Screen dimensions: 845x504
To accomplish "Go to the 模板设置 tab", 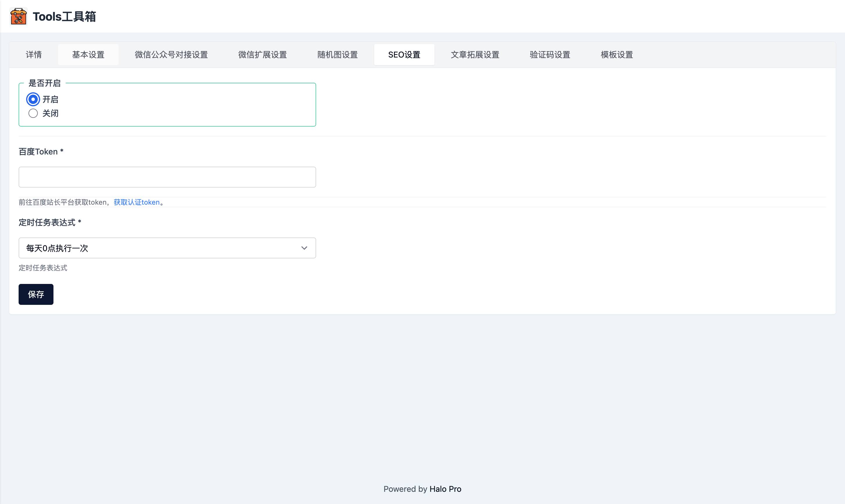I will click(x=617, y=55).
